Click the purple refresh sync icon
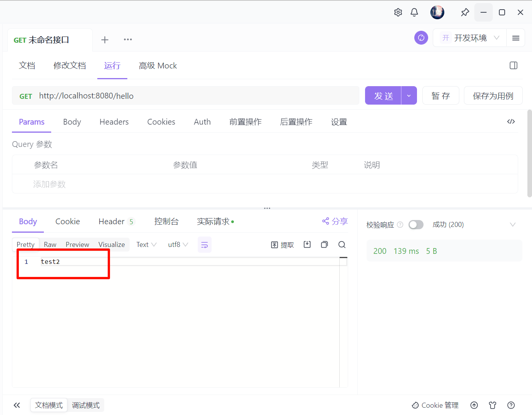Screen dimensions: 532x415 (x=421, y=38)
